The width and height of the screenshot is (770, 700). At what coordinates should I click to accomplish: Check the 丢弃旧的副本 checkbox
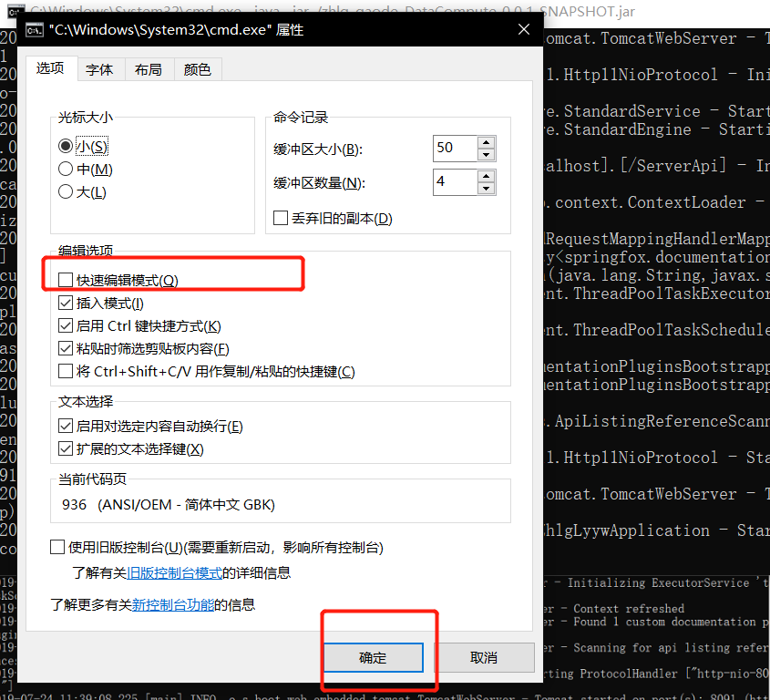click(x=281, y=218)
